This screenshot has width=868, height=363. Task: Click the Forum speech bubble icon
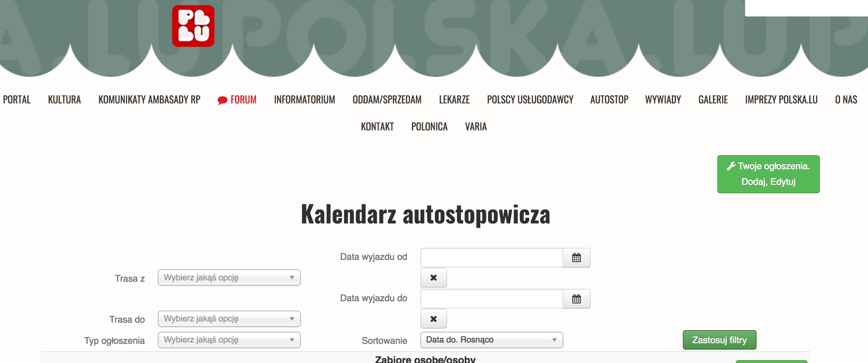tap(223, 100)
